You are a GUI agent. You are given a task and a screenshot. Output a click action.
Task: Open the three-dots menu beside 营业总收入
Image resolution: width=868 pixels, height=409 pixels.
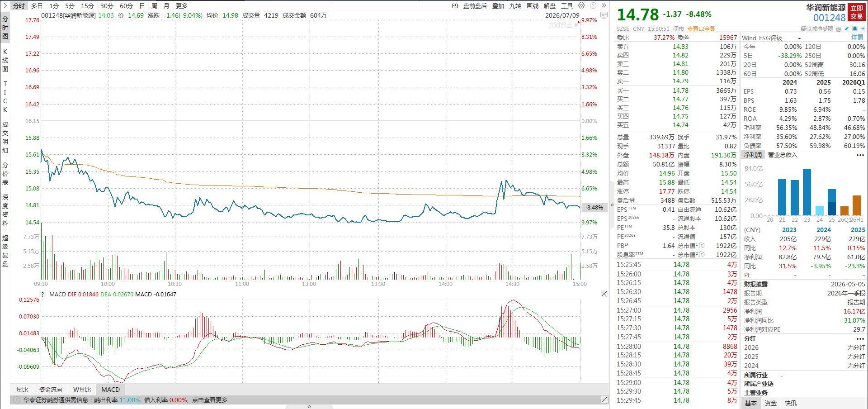click(x=860, y=155)
